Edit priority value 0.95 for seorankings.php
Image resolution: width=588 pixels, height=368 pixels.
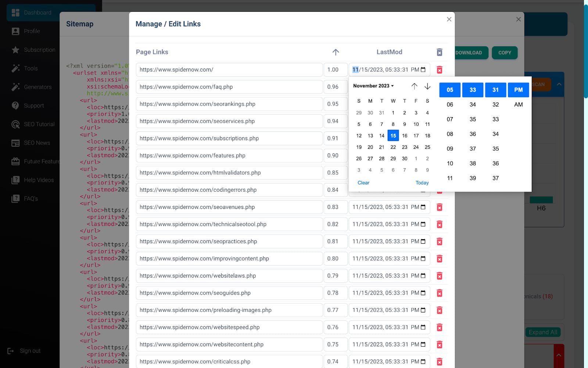pyautogui.click(x=335, y=104)
